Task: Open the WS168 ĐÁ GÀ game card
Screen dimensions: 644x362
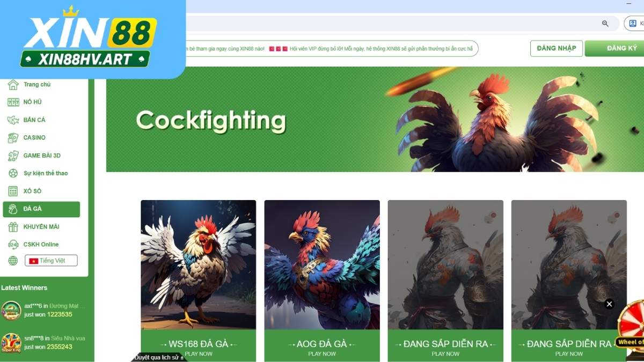Action: (199, 280)
